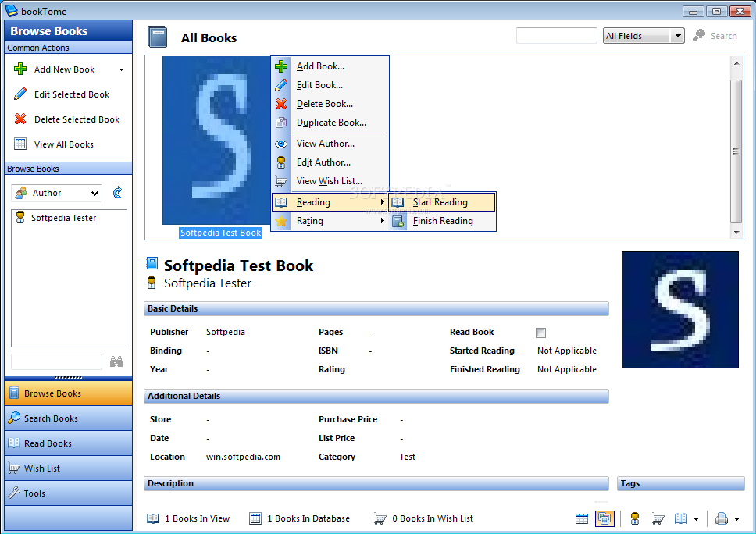Click the scroll up arrow of book list
Viewport: 756px width, 534px height.
tap(736, 63)
